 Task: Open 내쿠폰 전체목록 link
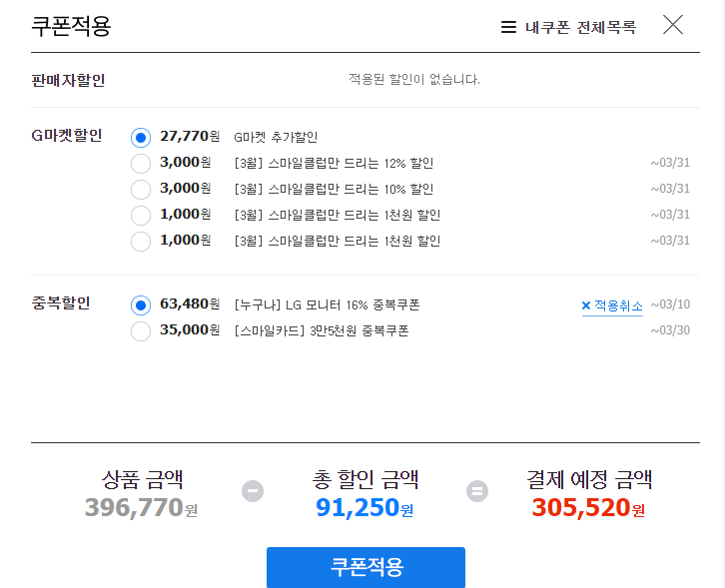click(x=581, y=27)
